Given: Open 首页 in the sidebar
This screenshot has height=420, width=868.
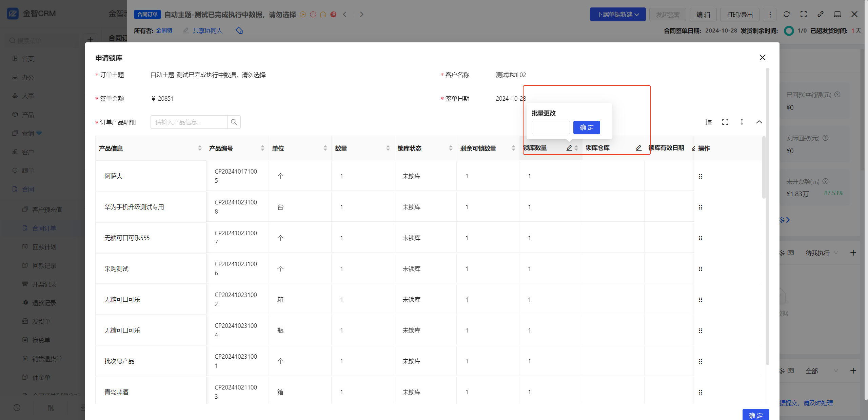Looking at the screenshot, I should pyautogui.click(x=28, y=59).
